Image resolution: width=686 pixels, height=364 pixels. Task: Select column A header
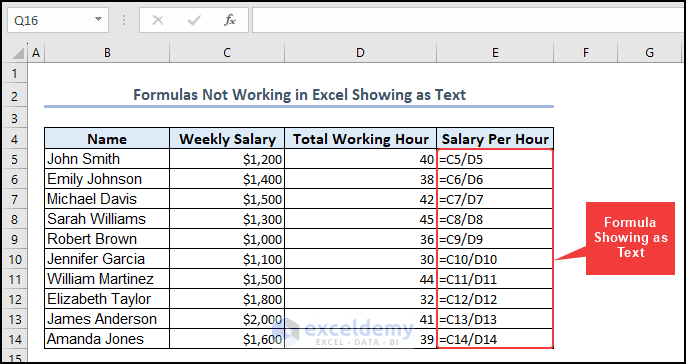click(36, 53)
